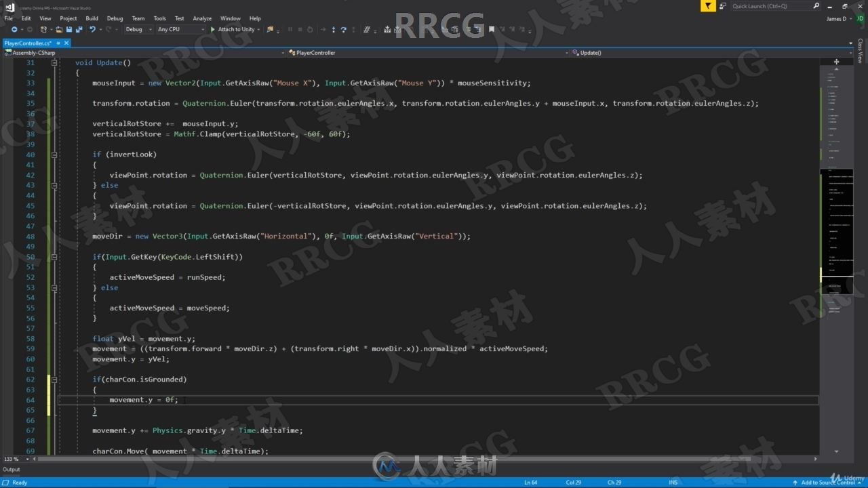
Task: Click the Restart debugging icon
Action: coord(310,29)
